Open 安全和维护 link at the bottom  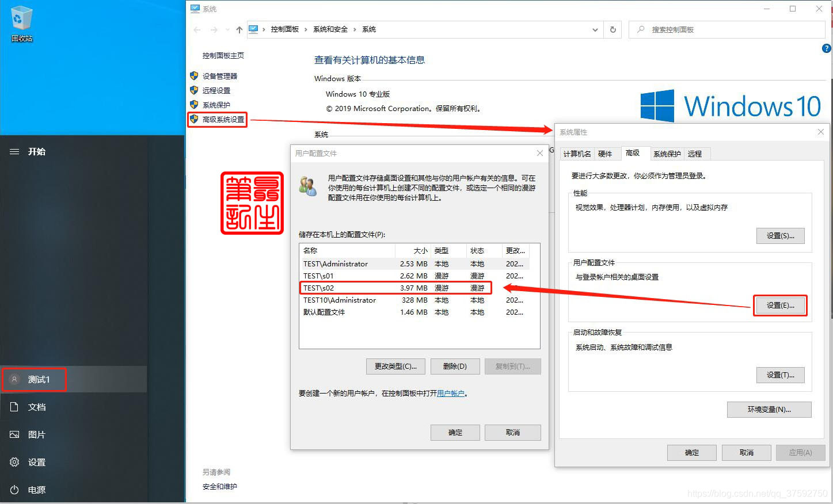click(219, 487)
